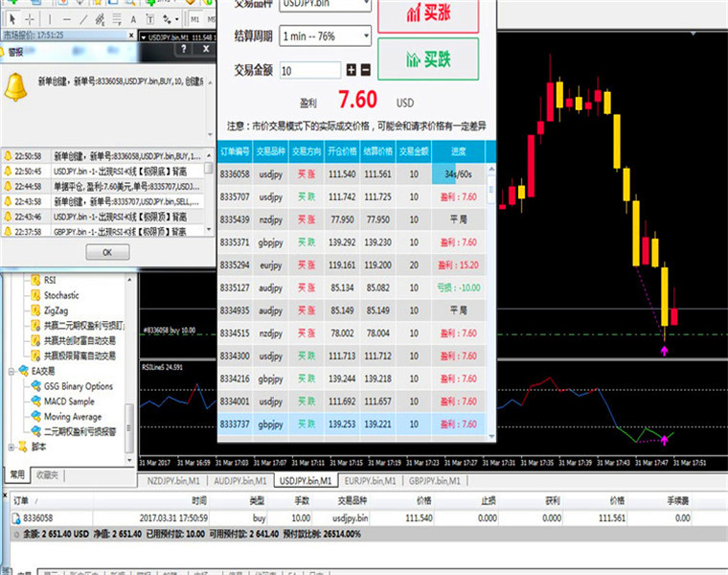Increase trade amount with the plus icon
This screenshot has width=728, height=575.
(x=351, y=70)
